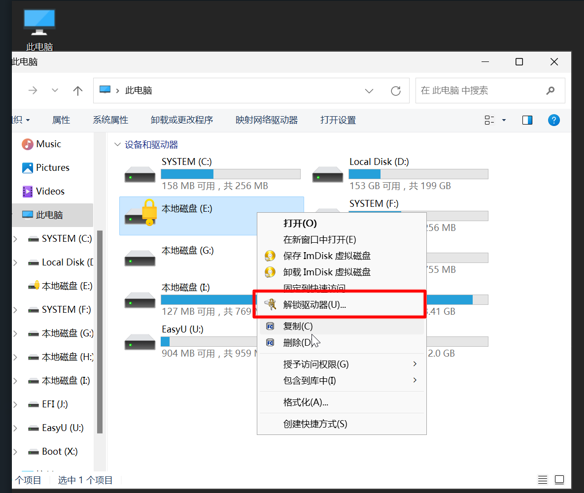Select EasyU (U:) in the tree
The width and height of the screenshot is (584, 493).
[x=56, y=428]
